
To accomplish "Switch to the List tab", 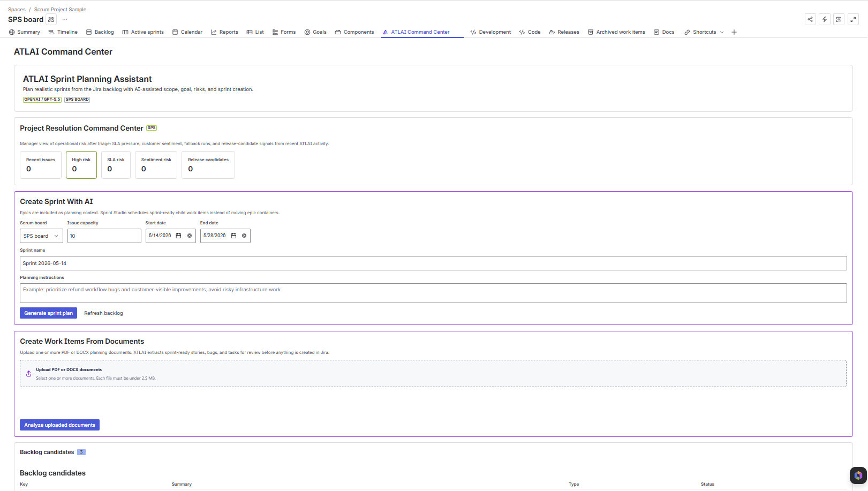I will point(255,32).
